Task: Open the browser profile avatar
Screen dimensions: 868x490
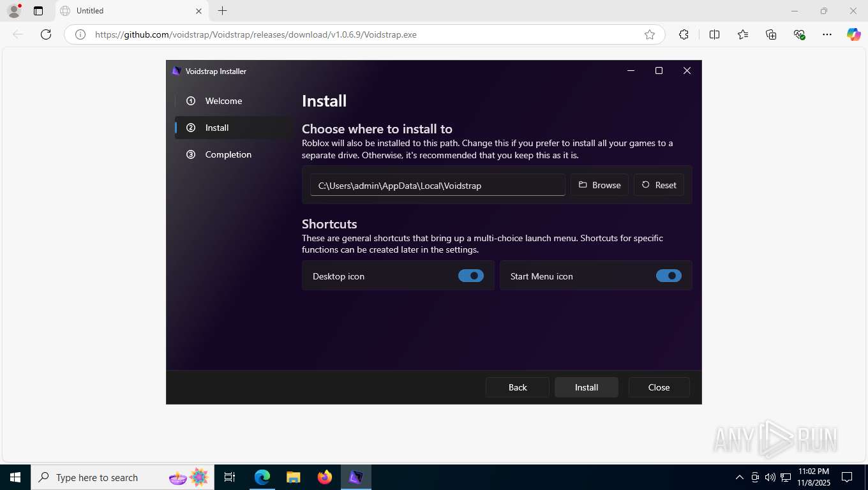Action: (14, 11)
